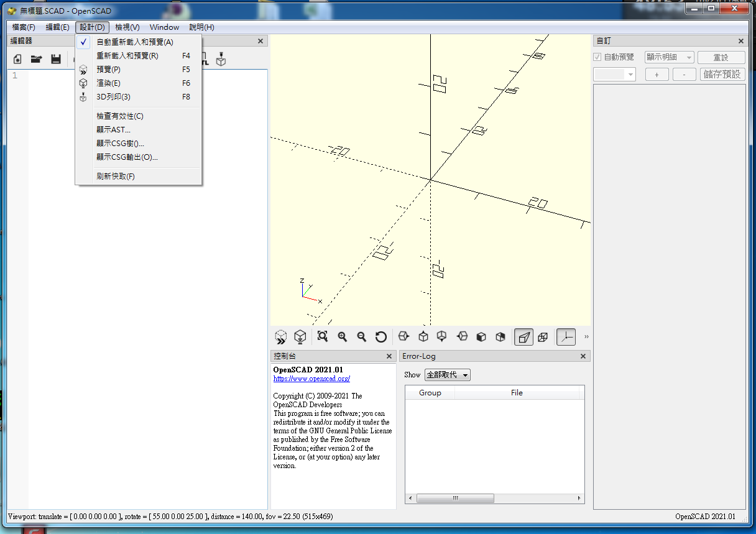The image size is (756, 534).
Task: Open the 編輯(E) menu
Action: coord(57,27)
